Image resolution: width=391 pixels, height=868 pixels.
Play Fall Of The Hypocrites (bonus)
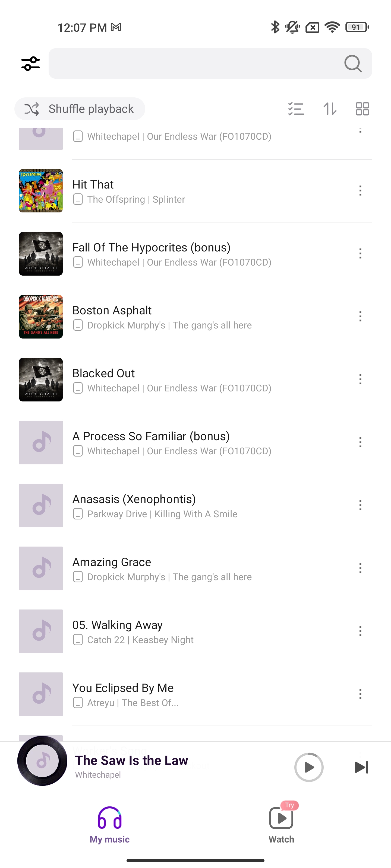pyautogui.click(x=151, y=248)
